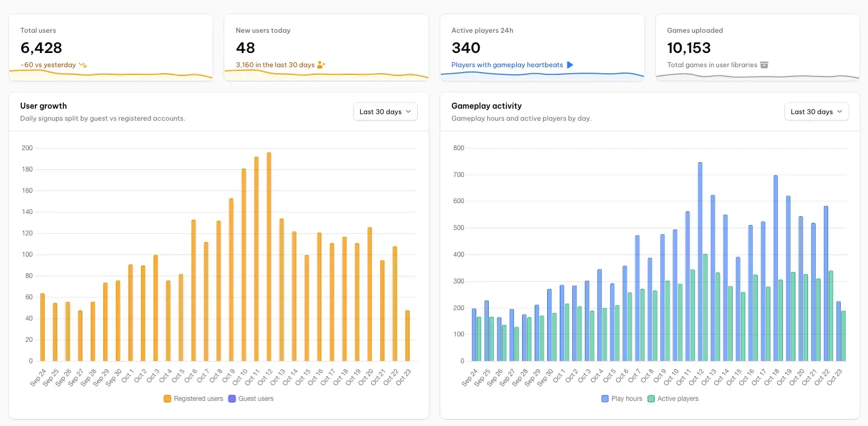Click the 'Gameplay activity' chart title
The image size is (868, 426).
point(486,106)
